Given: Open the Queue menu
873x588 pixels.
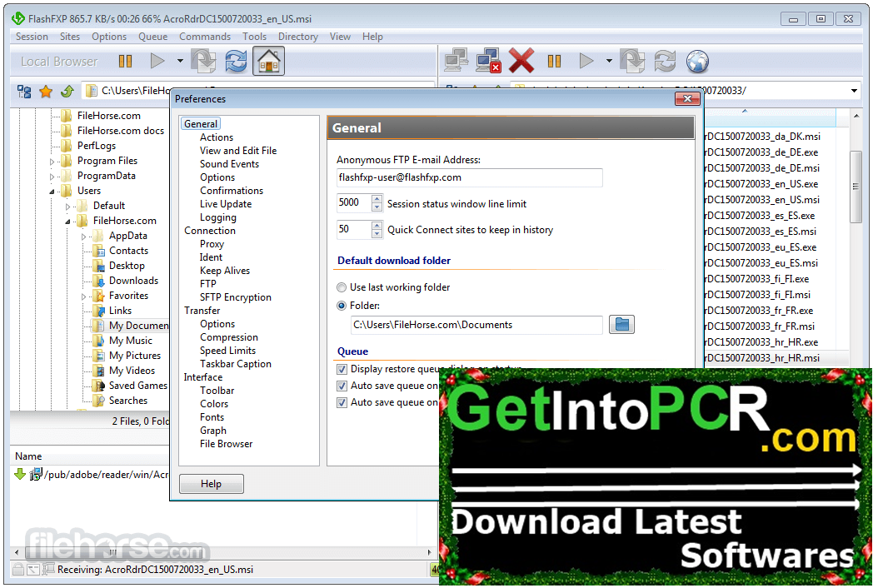Looking at the screenshot, I should [153, 37].
